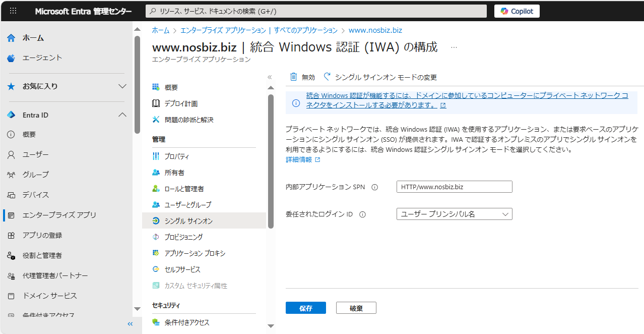Collapse the Entra ID section
The image size is (644, 334).
point(122,115)
